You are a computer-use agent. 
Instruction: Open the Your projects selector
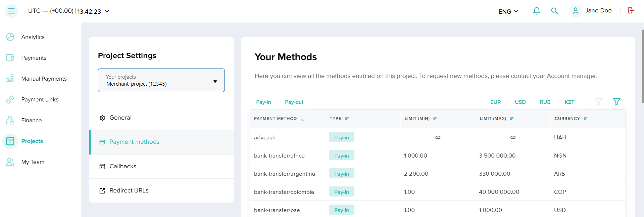161,80
